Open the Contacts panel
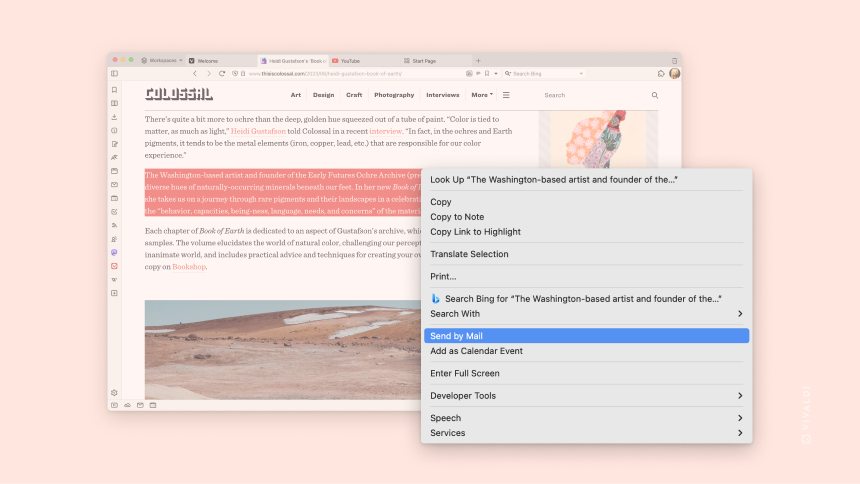The width and height of the screenshot is (860, 484). [x=114, y=239]
